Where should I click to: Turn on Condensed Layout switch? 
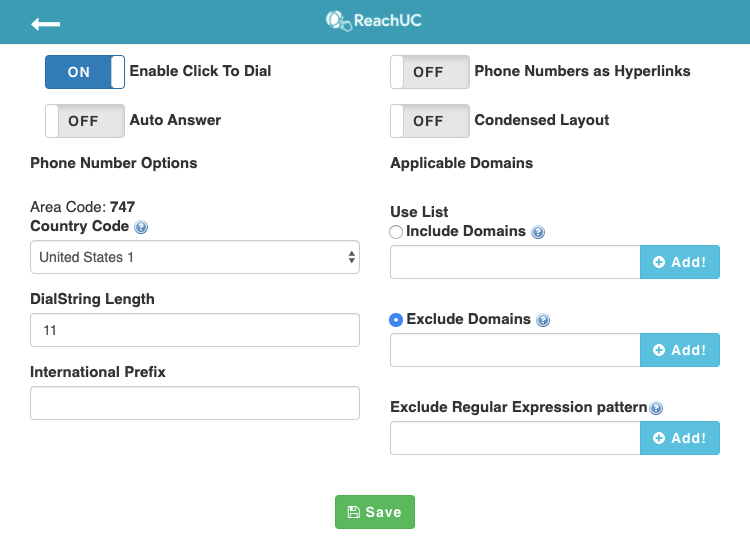(430, 121)
